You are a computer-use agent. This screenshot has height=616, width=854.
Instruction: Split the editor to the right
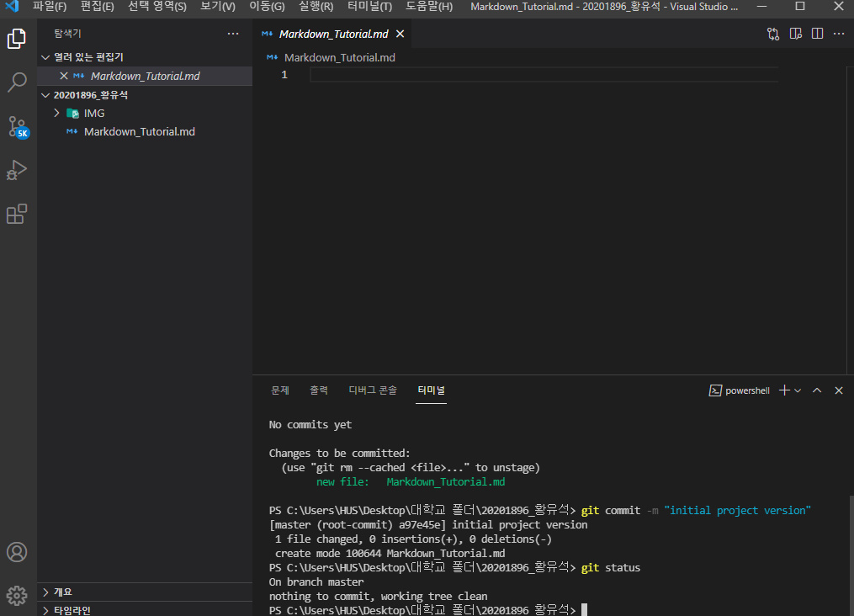coord(818,34)
